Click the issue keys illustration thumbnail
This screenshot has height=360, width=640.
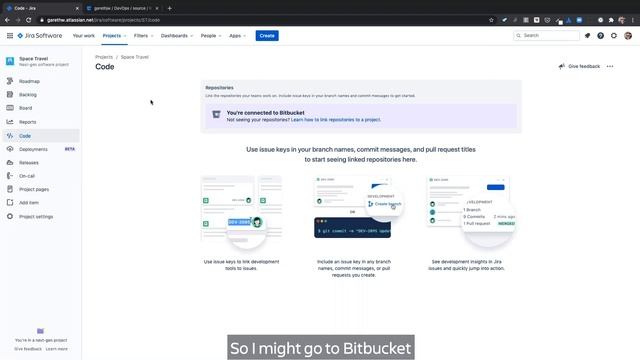pyautogui.click(x=241, y=211)
